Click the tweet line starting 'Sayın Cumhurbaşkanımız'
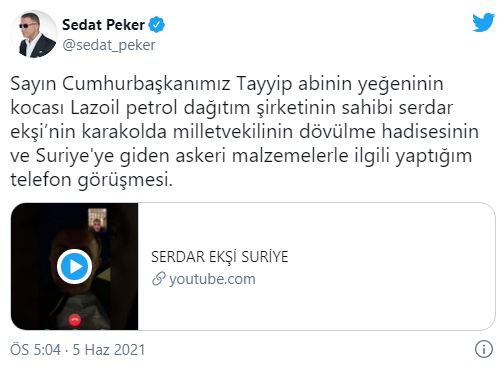This screenshot has height=368, width=504. tap(227, 85)
